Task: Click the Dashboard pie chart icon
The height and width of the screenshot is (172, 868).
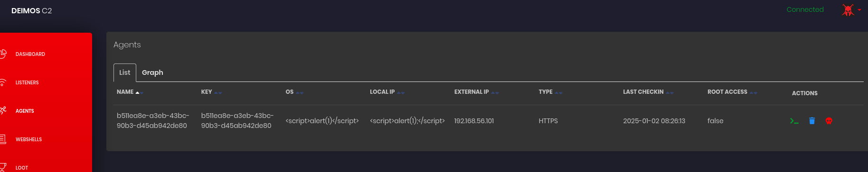Action: tap(3, 54)
